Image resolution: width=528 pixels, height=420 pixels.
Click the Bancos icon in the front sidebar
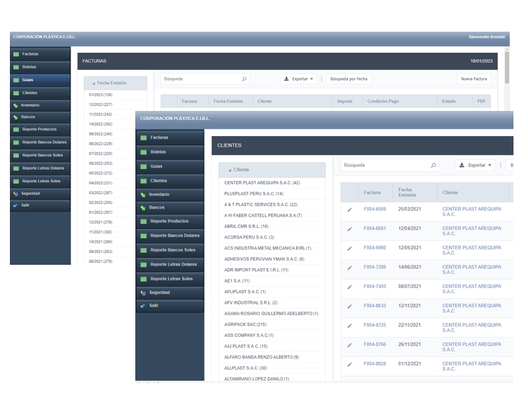coord(143,207)
